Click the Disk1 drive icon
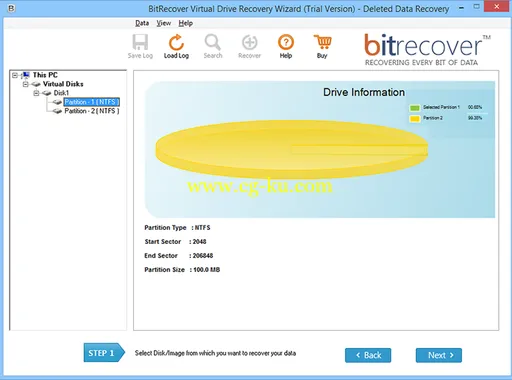The image size is (512, 380). click(x=47, y=93)
